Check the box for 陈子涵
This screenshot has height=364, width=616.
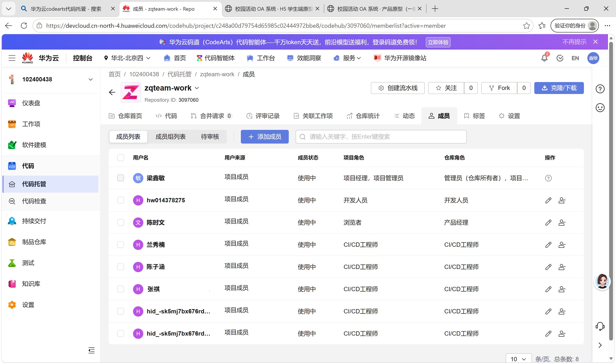point(121,267)
